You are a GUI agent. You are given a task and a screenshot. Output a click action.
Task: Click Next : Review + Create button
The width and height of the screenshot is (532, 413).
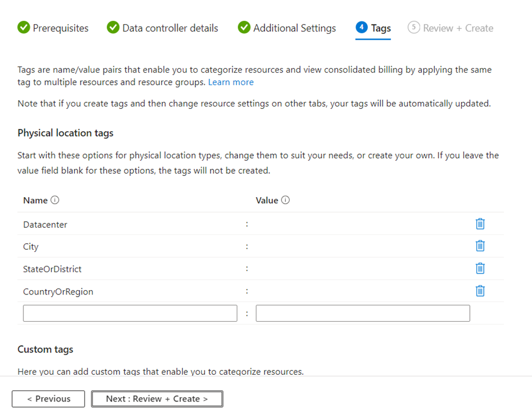tap(157, 399)
